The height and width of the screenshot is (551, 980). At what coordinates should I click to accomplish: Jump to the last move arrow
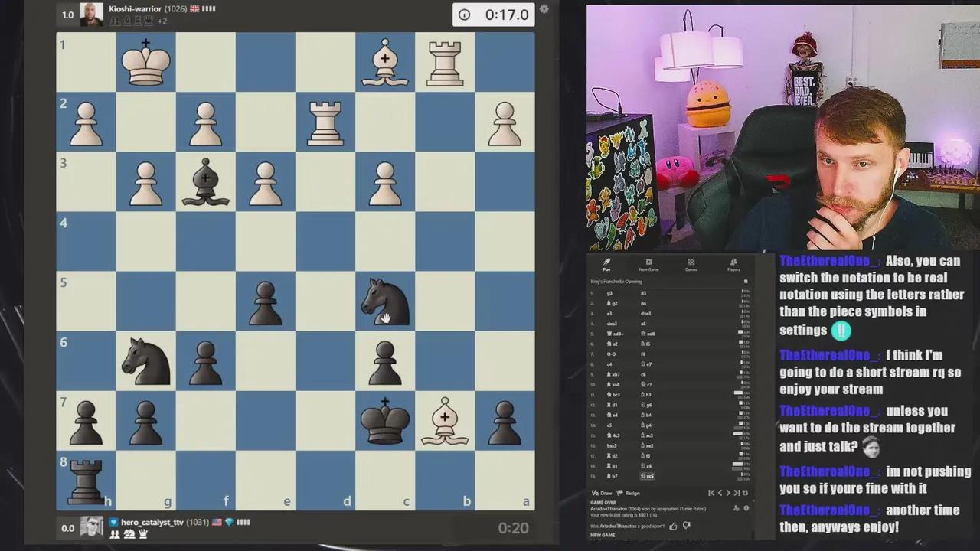tap(737, 493)
